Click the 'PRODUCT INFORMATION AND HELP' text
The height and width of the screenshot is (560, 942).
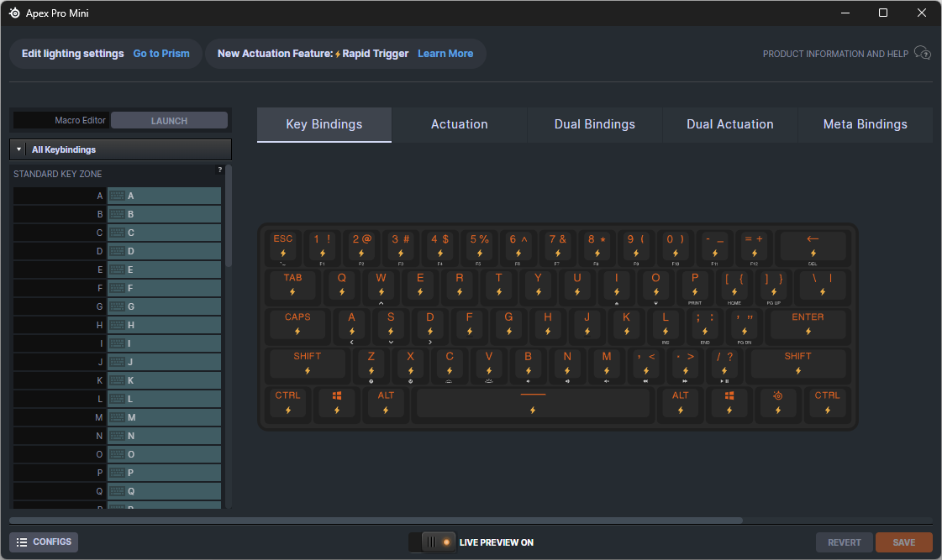click(x=835, y=54)
